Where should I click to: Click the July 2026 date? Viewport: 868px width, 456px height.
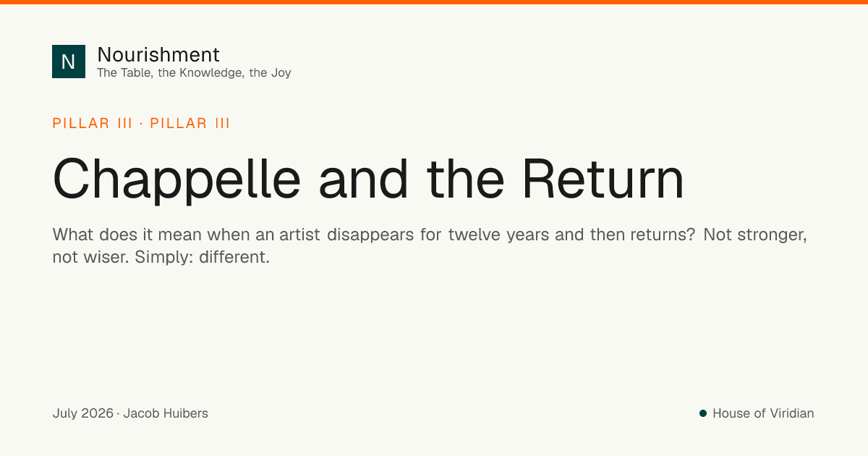tap(83, 413)
